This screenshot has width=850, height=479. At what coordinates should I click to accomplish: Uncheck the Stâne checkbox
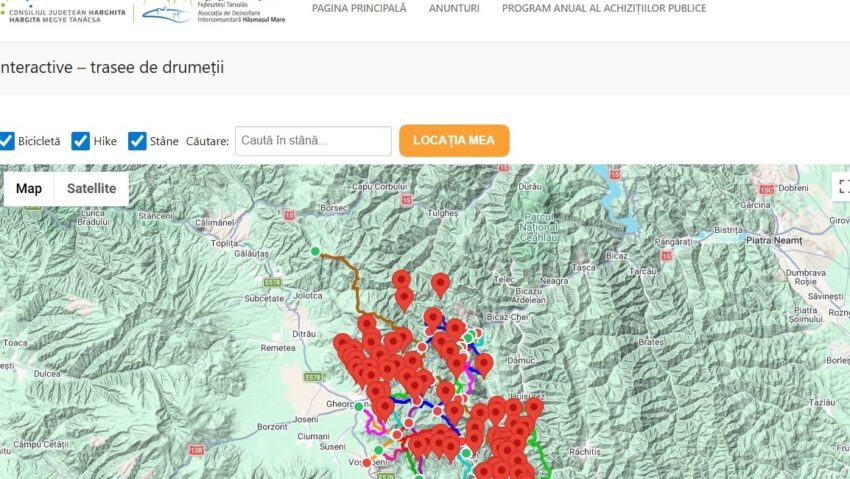tap(137, 141)
